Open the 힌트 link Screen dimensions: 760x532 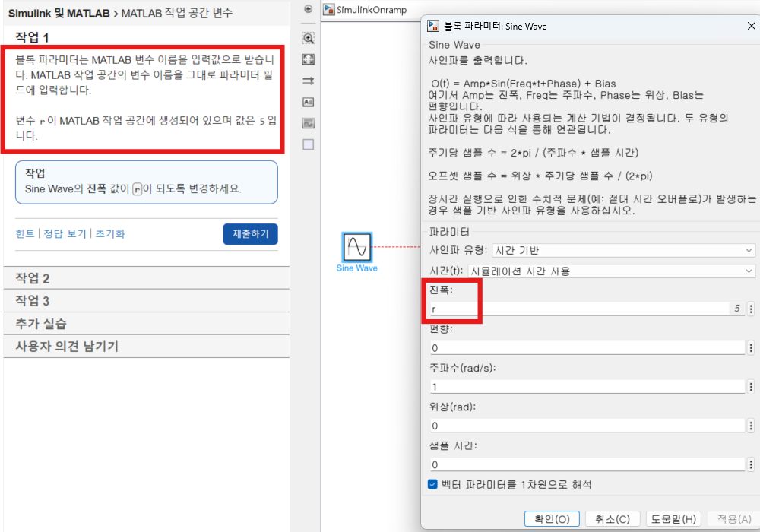[x=25, y=233]
